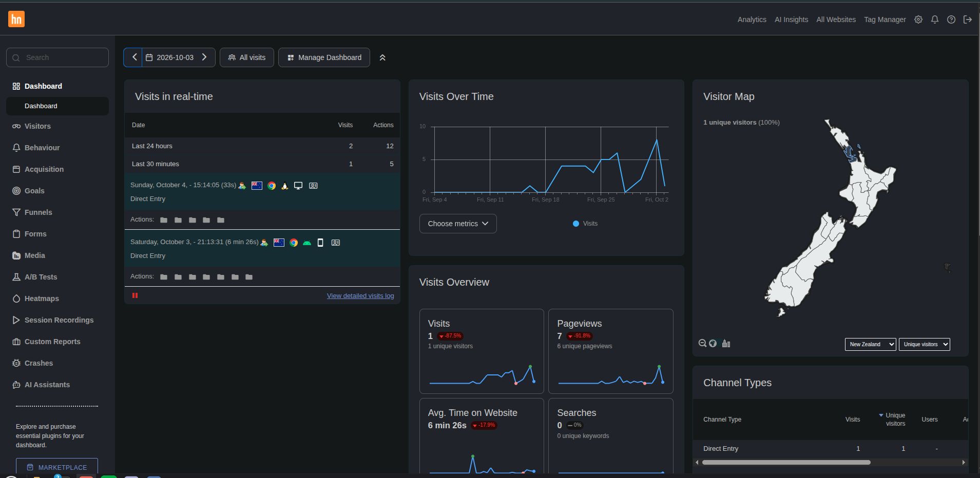Image resolution: width=980 pixels, height=478 pixels.
Task: Click New Zealand flag on October 4 visit
Action: (257, 186)
